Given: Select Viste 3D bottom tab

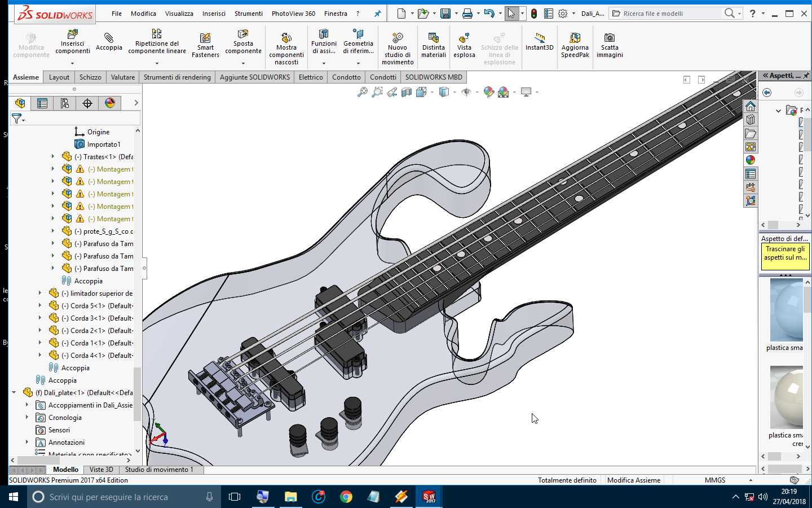Looking at the screenshot, I should 101,470.
